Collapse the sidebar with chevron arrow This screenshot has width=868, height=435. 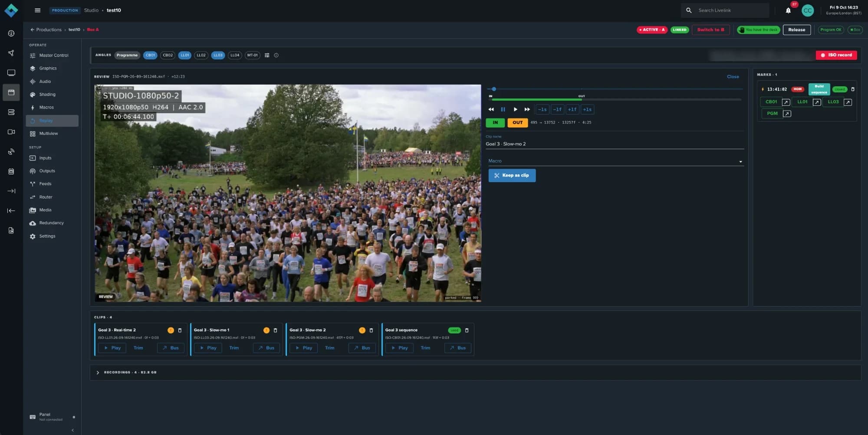click(72, 430)
